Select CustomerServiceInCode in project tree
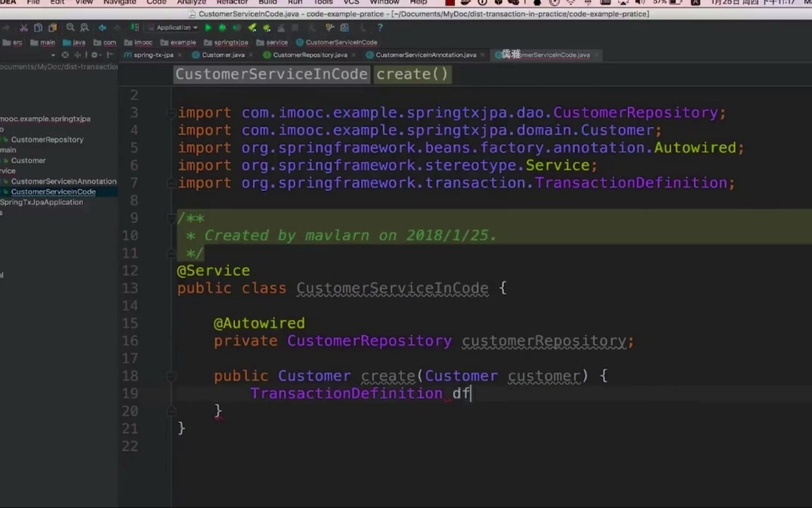The height and width of the screenshot is (508, 812). click(54, 192)
